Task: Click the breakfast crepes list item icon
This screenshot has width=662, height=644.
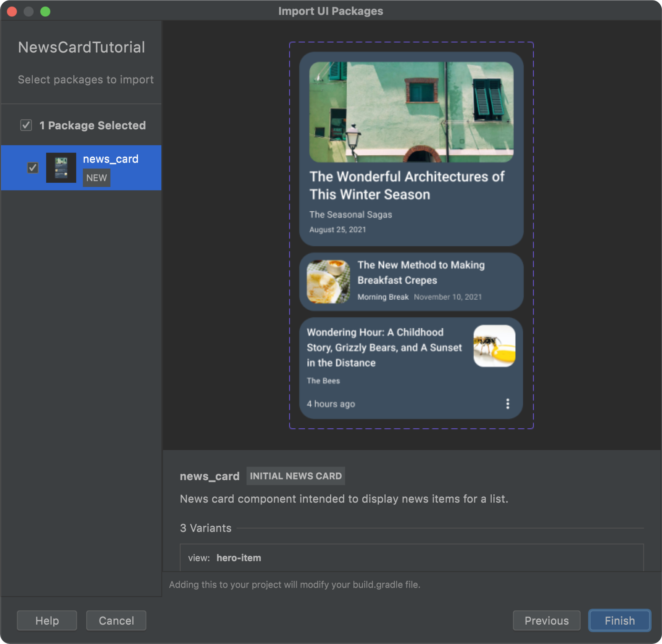Action: [327, 281]
